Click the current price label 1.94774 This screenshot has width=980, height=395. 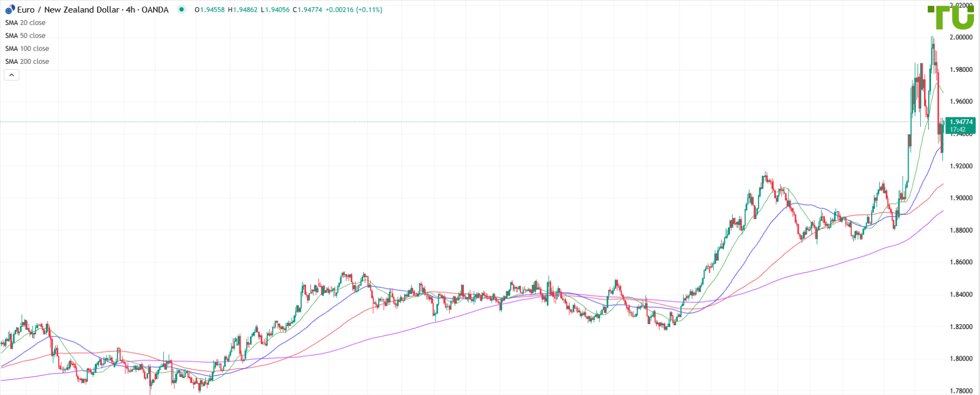point(960,125)
